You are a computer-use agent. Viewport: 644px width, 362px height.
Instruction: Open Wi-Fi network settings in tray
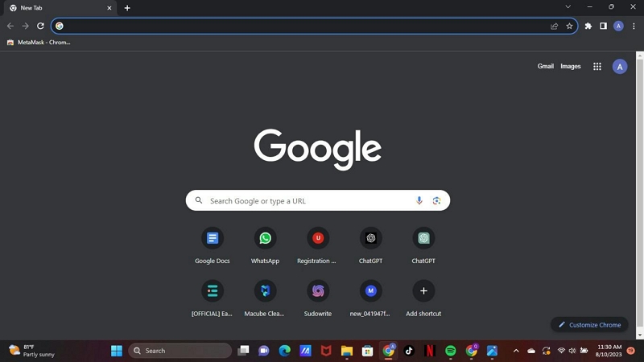(x=561, y=351)
